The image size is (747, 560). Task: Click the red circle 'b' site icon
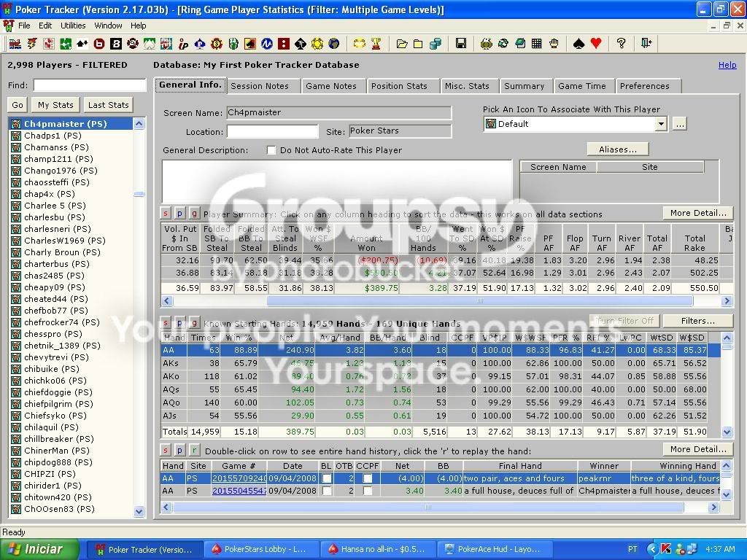[99, 44]
